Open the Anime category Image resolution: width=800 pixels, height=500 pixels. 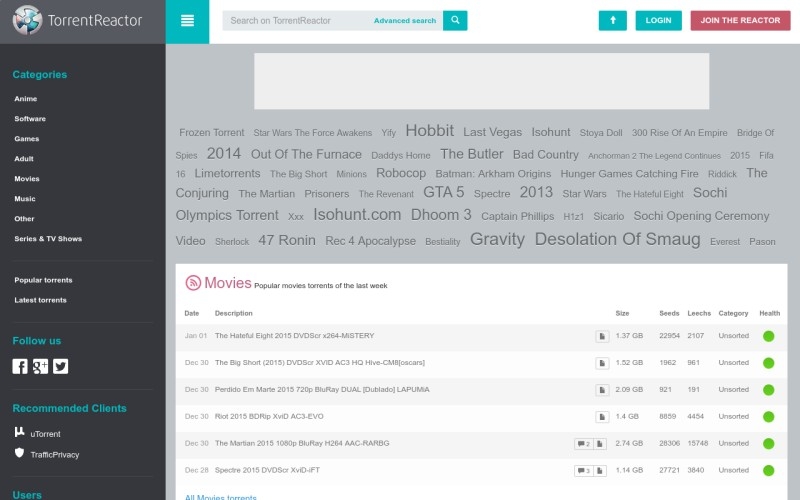[x=26, y=99]
